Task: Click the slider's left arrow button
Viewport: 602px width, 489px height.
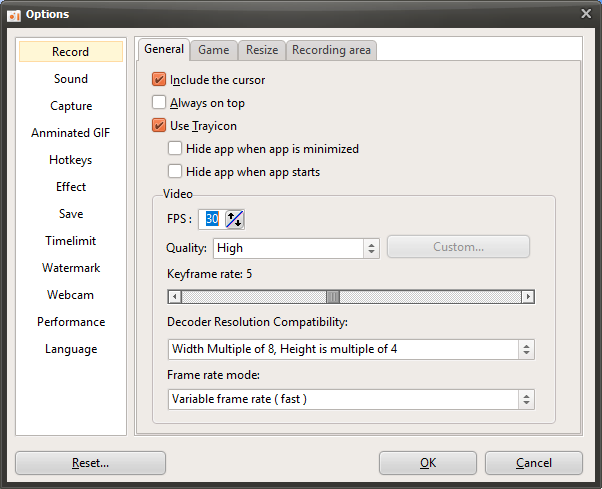Action: tap(174, 297)
